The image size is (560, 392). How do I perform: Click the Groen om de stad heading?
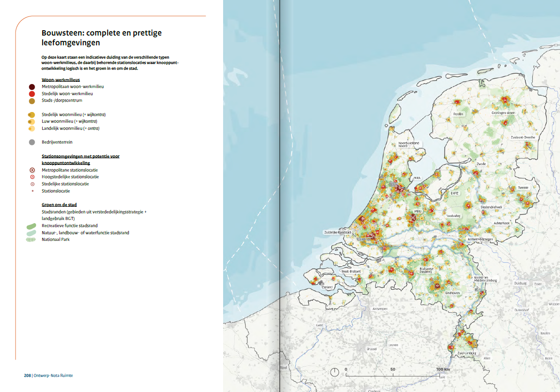coord(59,205)
